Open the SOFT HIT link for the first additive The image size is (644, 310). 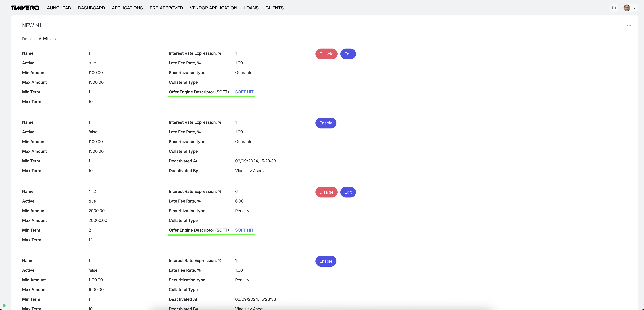pyautogui.click(x=244, y=92)
